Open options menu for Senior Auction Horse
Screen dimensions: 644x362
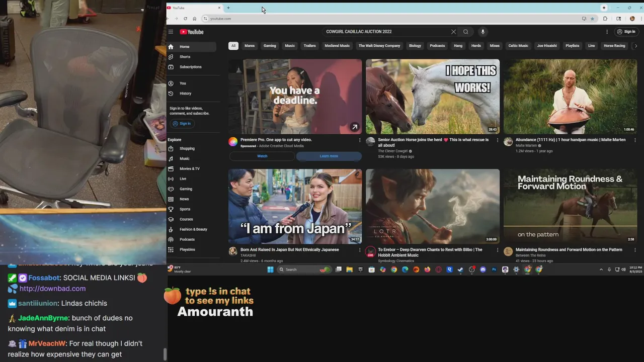[498, 140]
